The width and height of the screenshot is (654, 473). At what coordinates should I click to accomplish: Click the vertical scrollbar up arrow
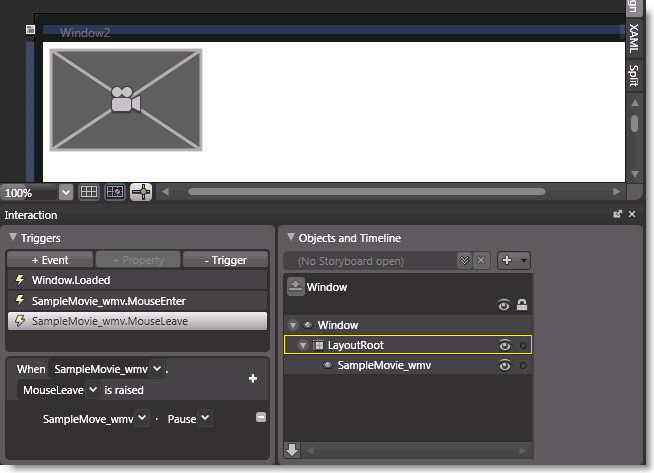[x=635, y=103]
